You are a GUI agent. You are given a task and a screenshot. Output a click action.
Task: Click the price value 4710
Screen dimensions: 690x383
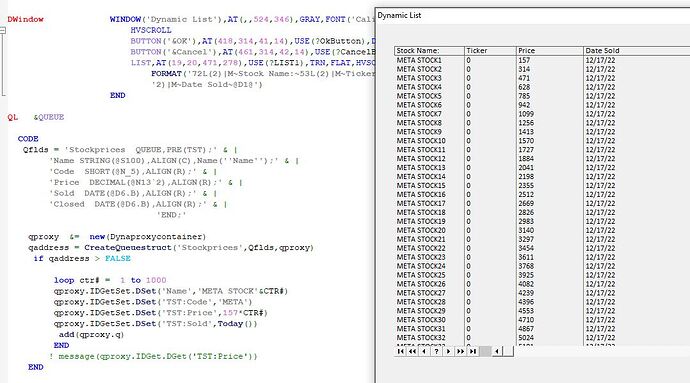pyautogui.click(x=526, y=320)
